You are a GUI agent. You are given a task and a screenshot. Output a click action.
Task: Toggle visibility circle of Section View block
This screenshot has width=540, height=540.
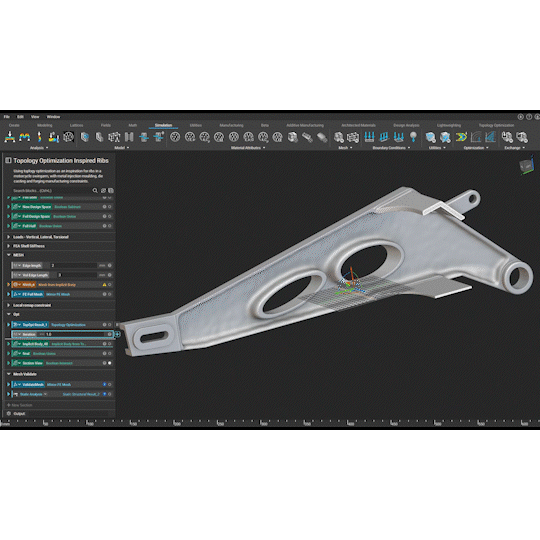(x=110, y=363)
